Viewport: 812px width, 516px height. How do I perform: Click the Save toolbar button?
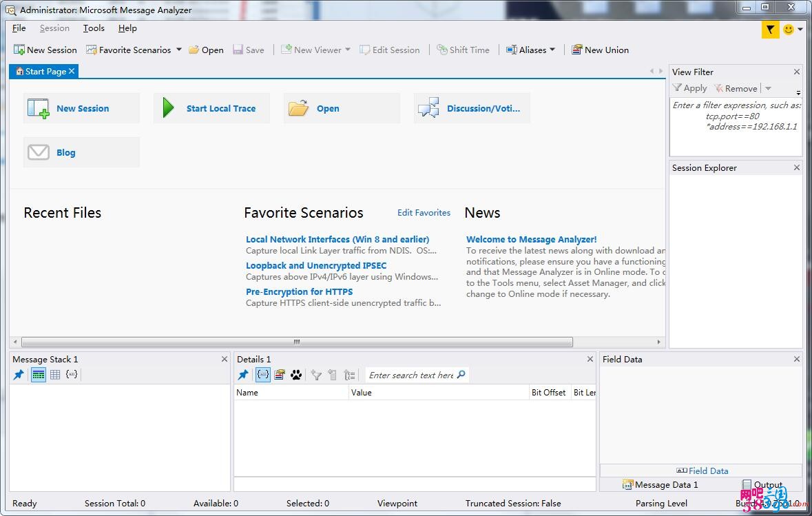tap(249, 50)
